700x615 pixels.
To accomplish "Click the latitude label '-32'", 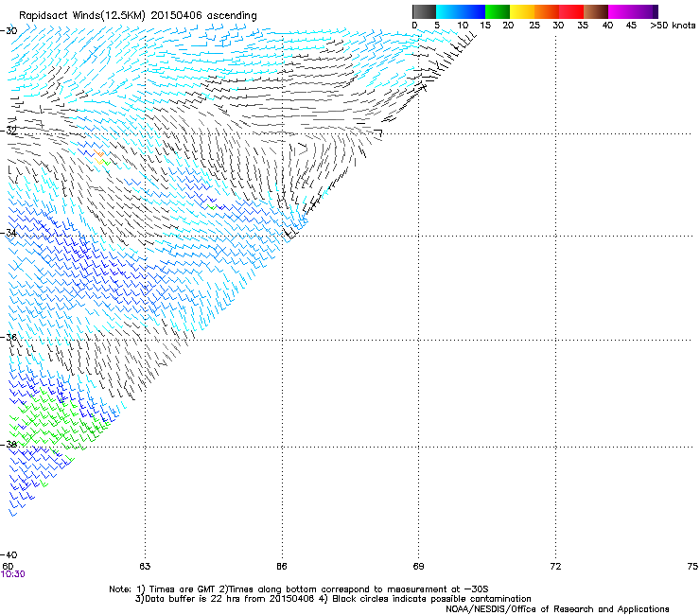I will click(9, 131).
